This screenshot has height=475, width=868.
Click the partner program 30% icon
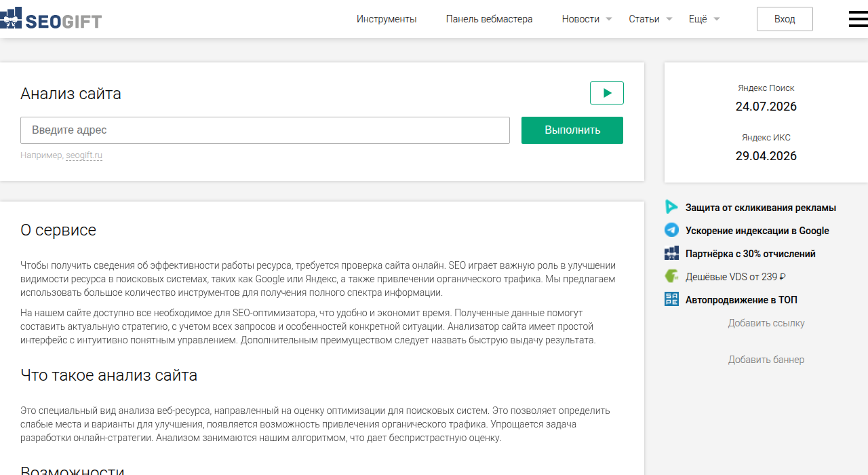click(x=671, y=253)
